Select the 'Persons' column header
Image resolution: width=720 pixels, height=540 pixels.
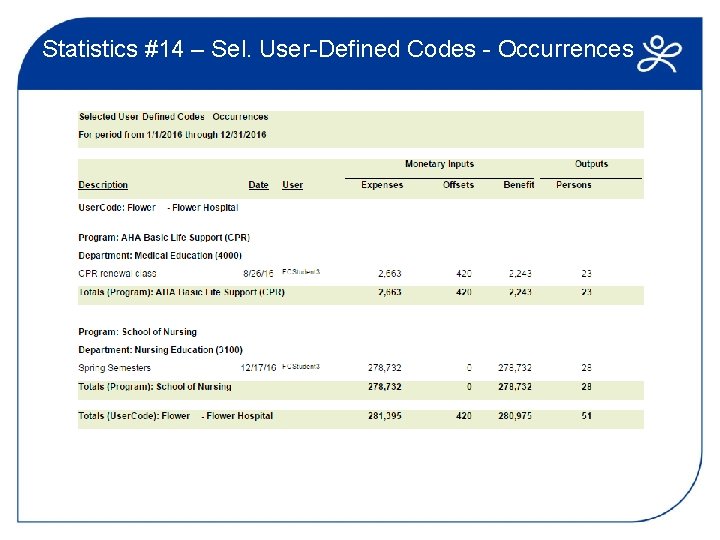coord(574,185)
